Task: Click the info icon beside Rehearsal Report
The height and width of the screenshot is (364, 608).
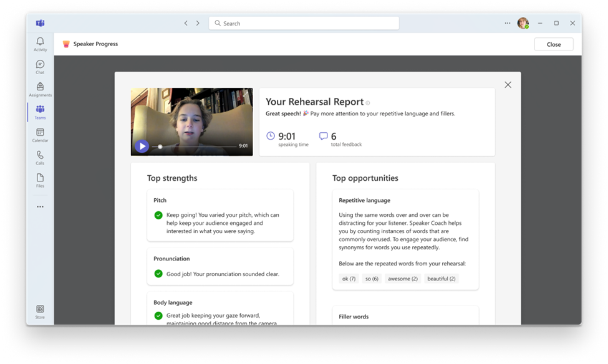Action: pyautogui.click(x=367, y=103)
